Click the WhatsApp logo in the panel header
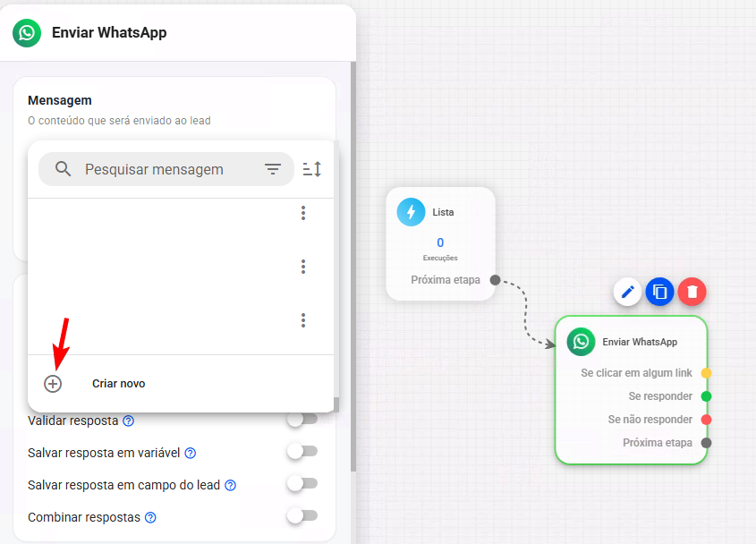The image size is (756, 544). click(27, 33)
